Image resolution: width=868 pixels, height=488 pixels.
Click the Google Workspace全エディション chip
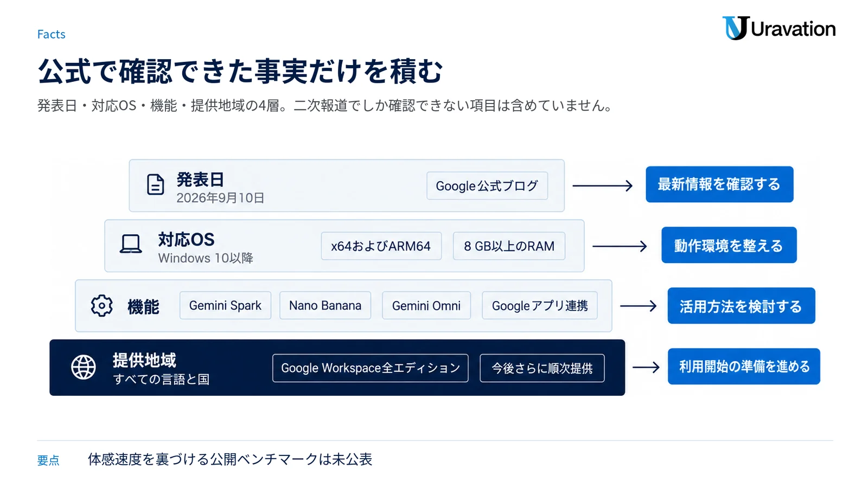tap(370, 368)
